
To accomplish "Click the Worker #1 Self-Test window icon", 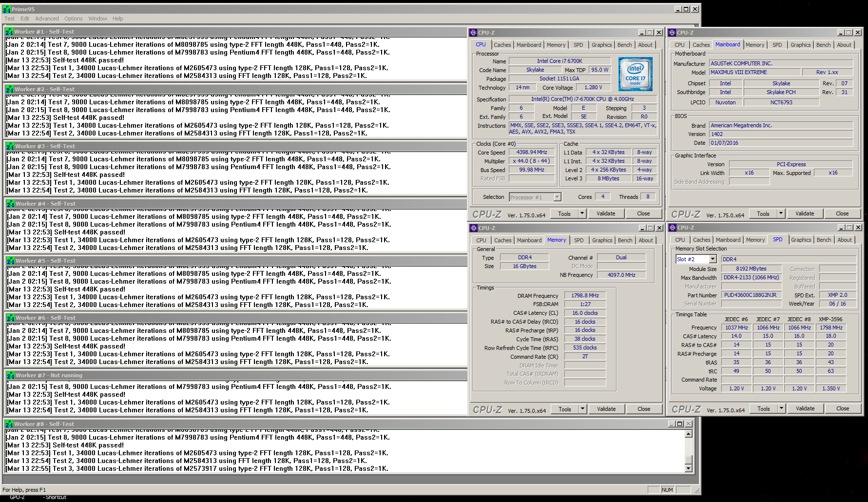I will point(9,32).
